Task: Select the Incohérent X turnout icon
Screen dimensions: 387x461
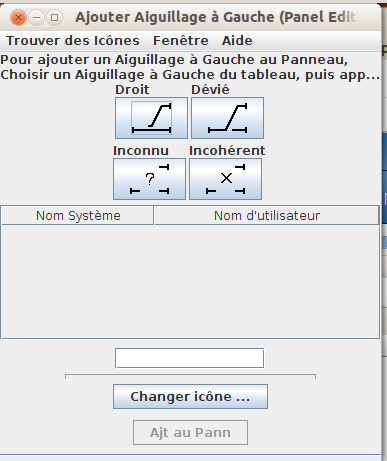Action: click(x=225, y=179)
